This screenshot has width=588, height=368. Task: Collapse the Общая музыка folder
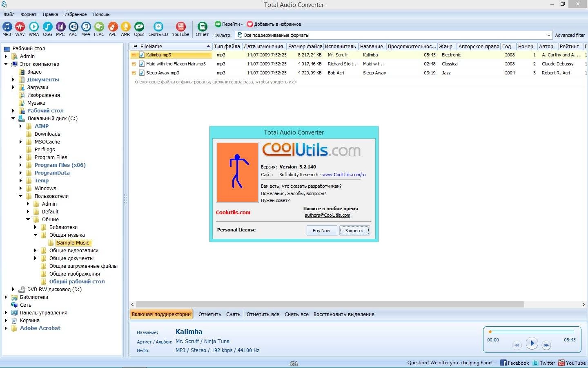36,235
